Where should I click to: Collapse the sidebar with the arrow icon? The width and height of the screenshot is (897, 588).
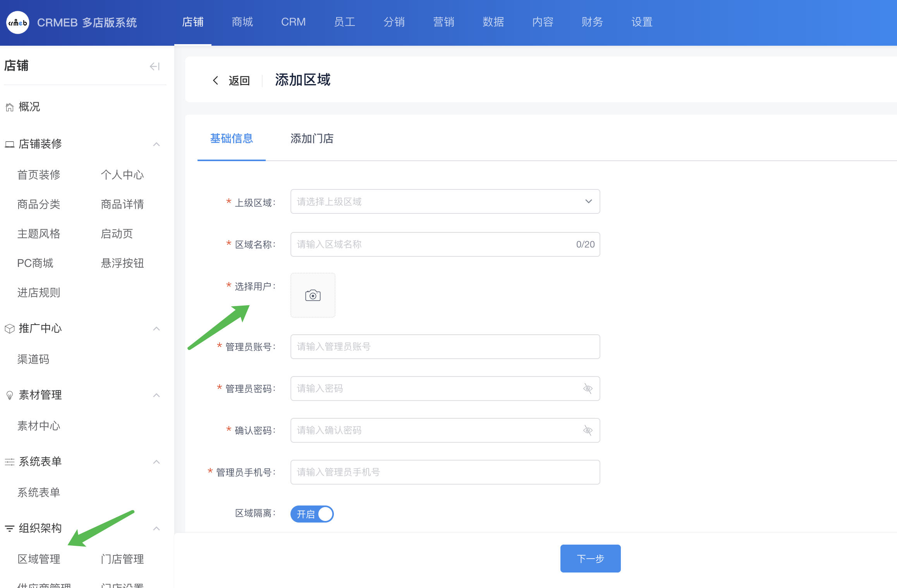[155, 67]
